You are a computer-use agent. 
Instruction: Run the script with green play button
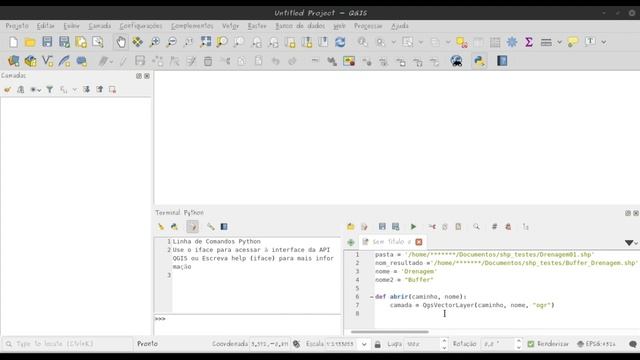click(413, 227)
